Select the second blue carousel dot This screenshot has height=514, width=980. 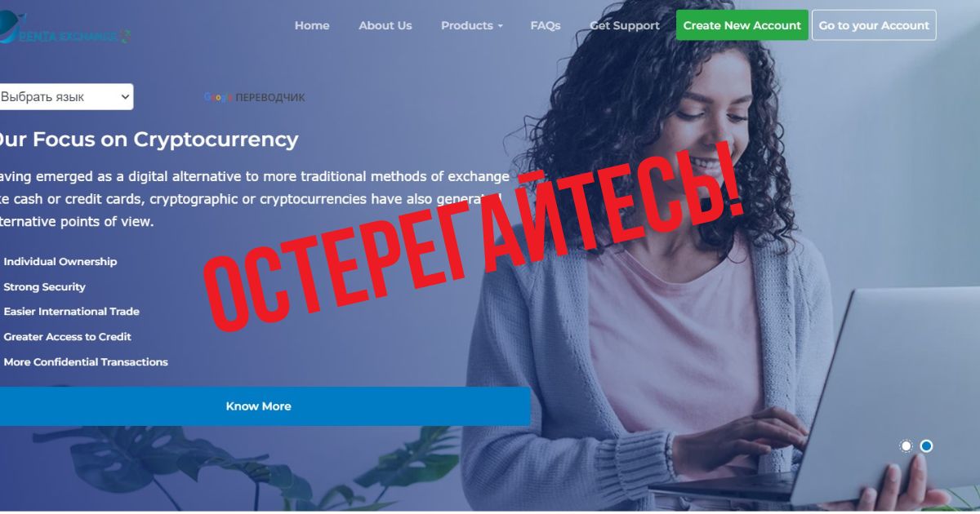click(x=926, y=446)
